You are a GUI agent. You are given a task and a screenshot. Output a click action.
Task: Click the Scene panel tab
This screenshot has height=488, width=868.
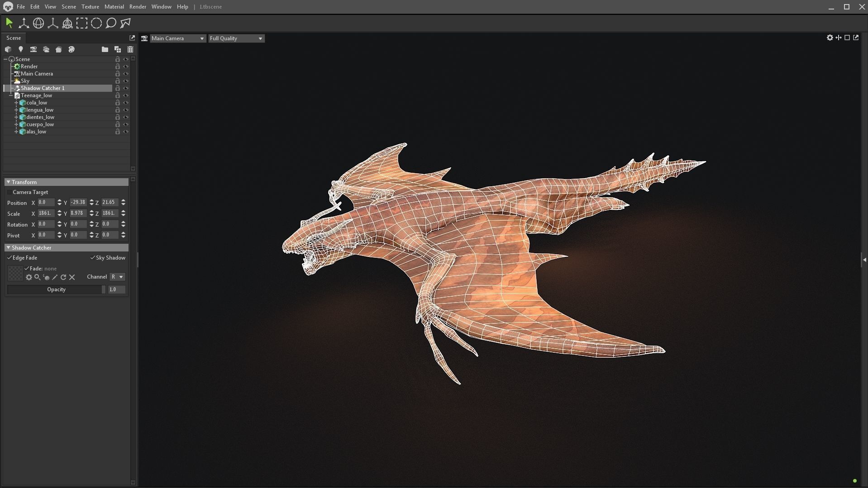(14, 38)
